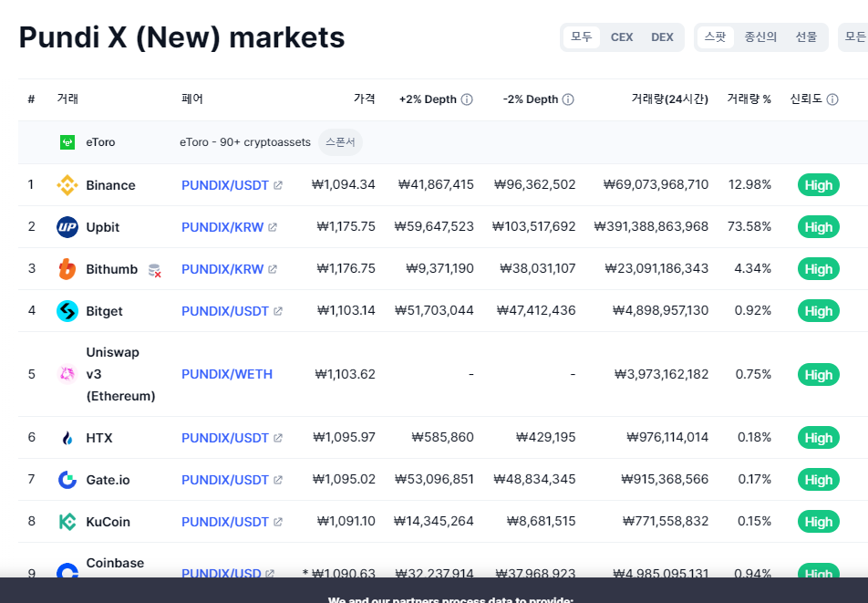Open HTX PUNDIX/USDT pair link
This screenshot has height=603, width=868.
225,438
